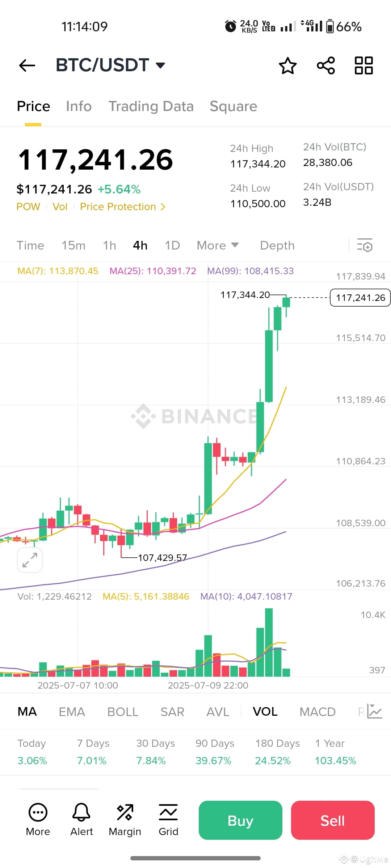
Task: Open indicator chart icon after MACD
Action: click(x=374, y=711)
